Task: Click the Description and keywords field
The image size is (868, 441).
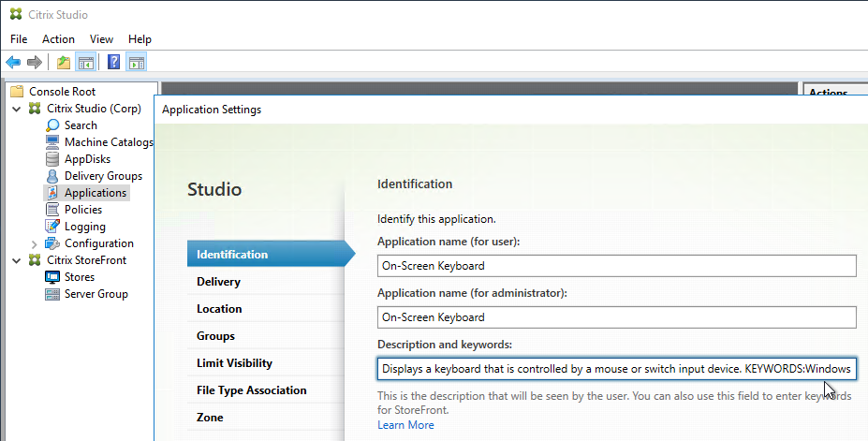Action: [x=617, y=369]
